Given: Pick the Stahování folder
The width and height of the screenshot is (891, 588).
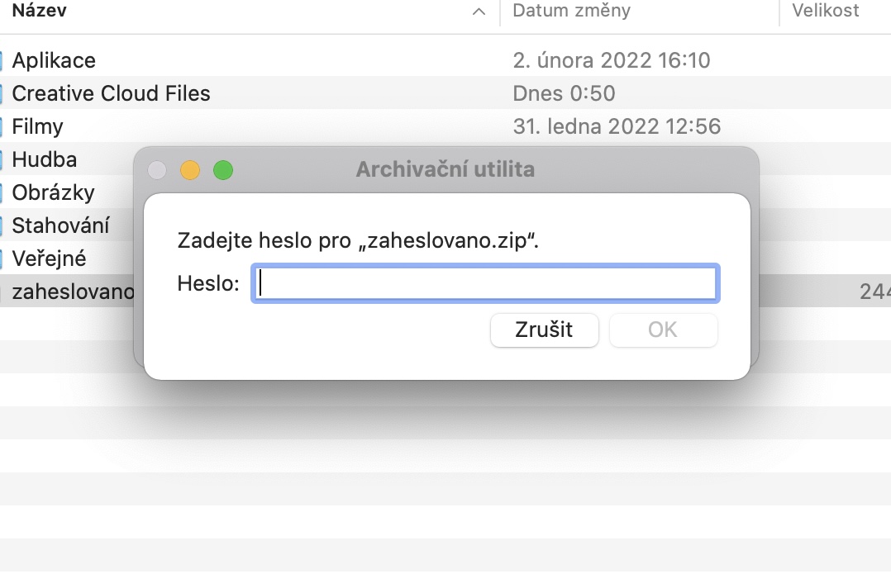Looking at the screenshot, I should point(60,225).
